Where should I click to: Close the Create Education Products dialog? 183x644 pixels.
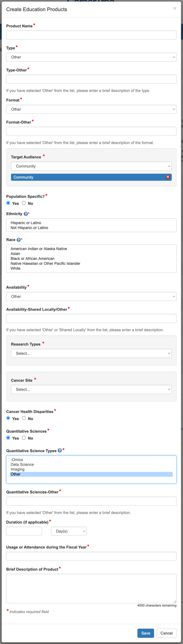click(x=175, y=8)
